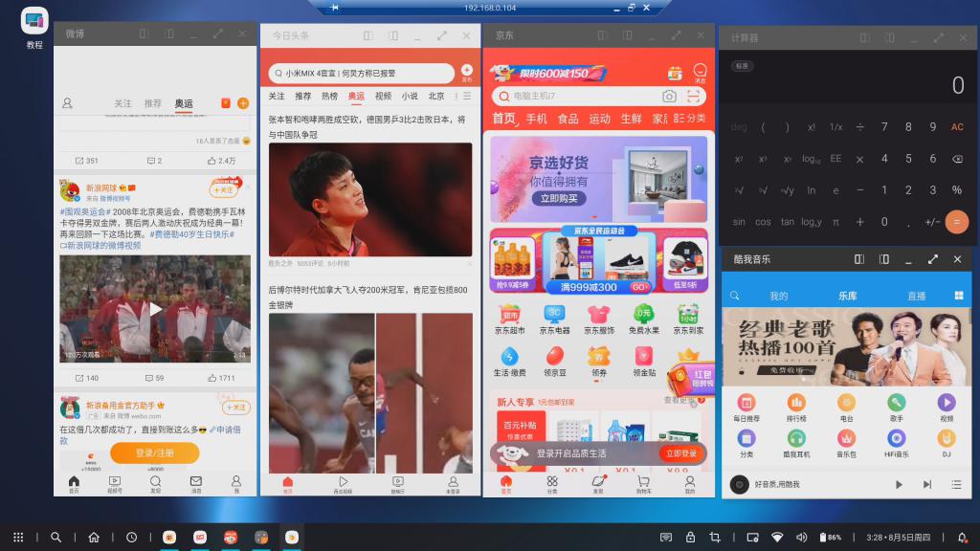The height and width of the screenshot is (551, 980).
Task: Click the orange equals key in 计算器
Action: click(x=956, y=222)
